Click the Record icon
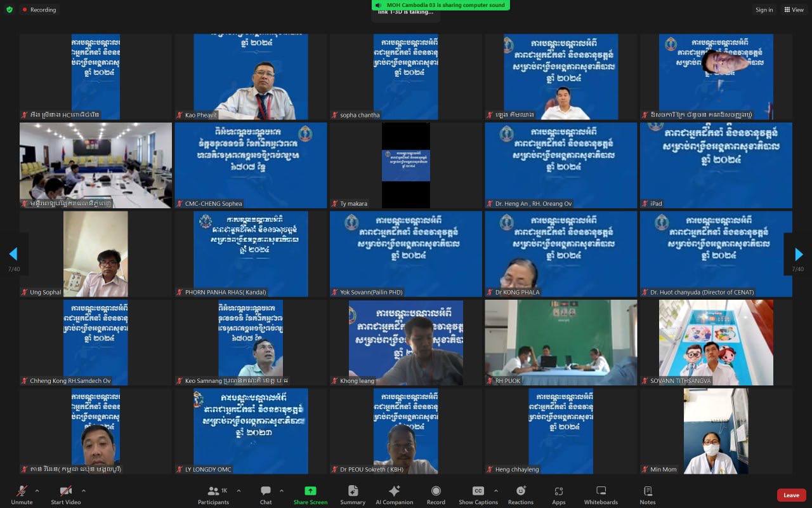Viewport: 812px width, 508px height. [436, 491]
